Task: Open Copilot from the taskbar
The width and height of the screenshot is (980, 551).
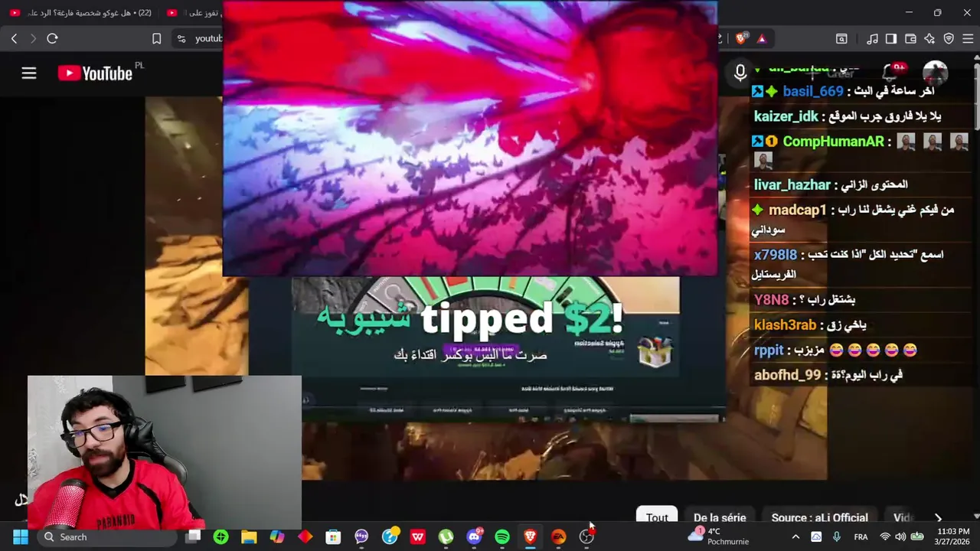Action: [277, 536]
